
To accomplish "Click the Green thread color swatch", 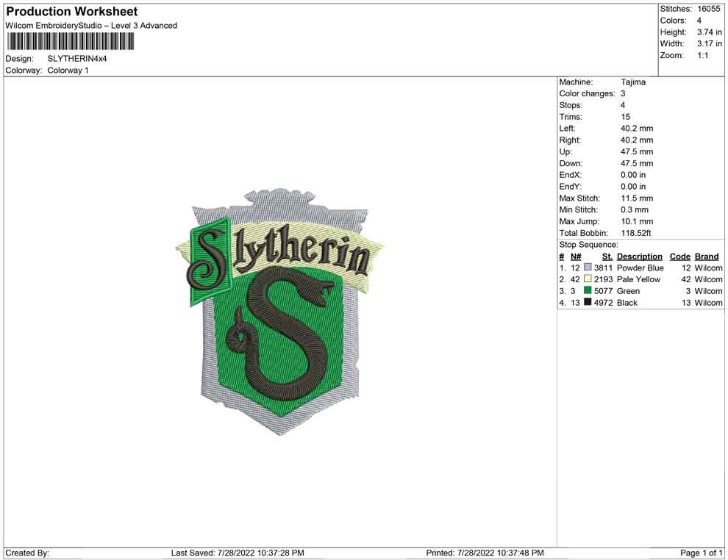I will click(588, 291).
